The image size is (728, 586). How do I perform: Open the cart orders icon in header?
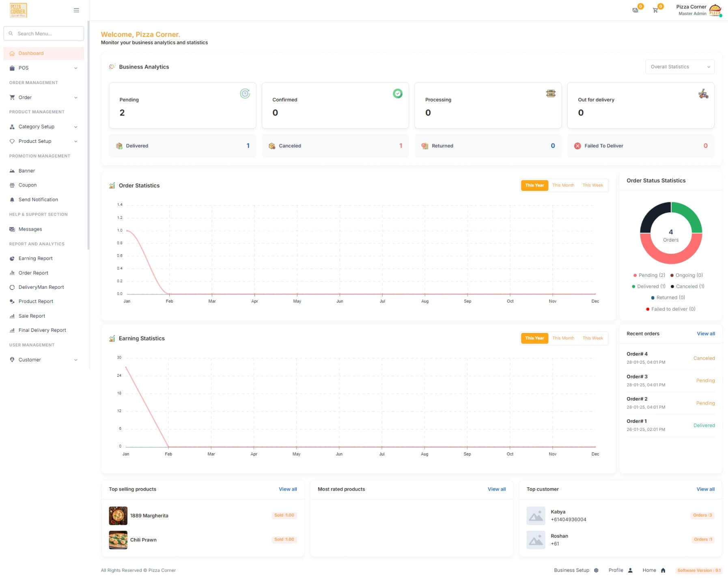pyautogui.click(x=655, y=10)
